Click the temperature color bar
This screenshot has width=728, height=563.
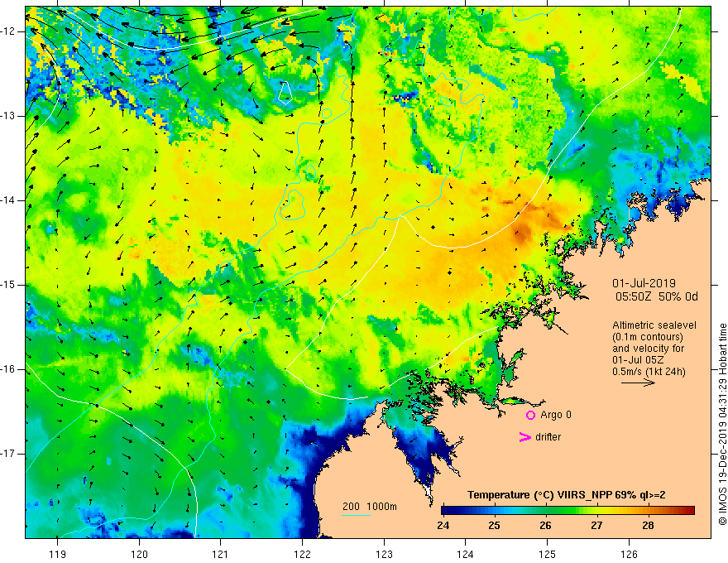click(568, 510)
